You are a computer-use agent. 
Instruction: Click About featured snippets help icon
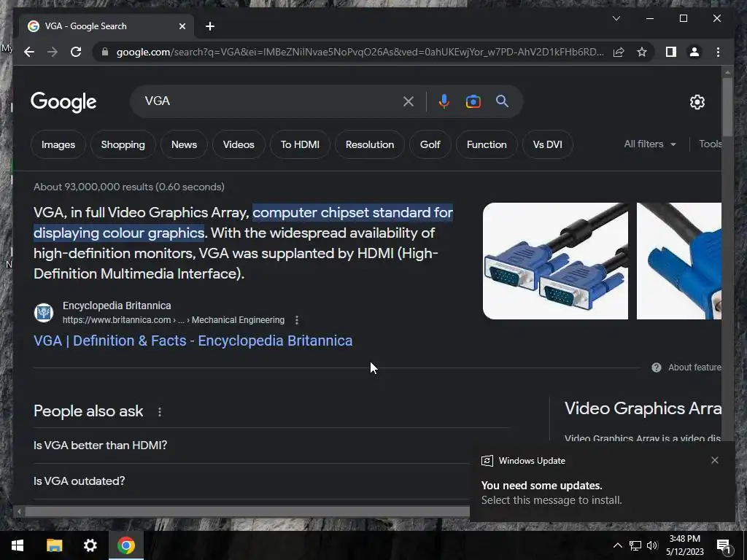tap(657, 367)
